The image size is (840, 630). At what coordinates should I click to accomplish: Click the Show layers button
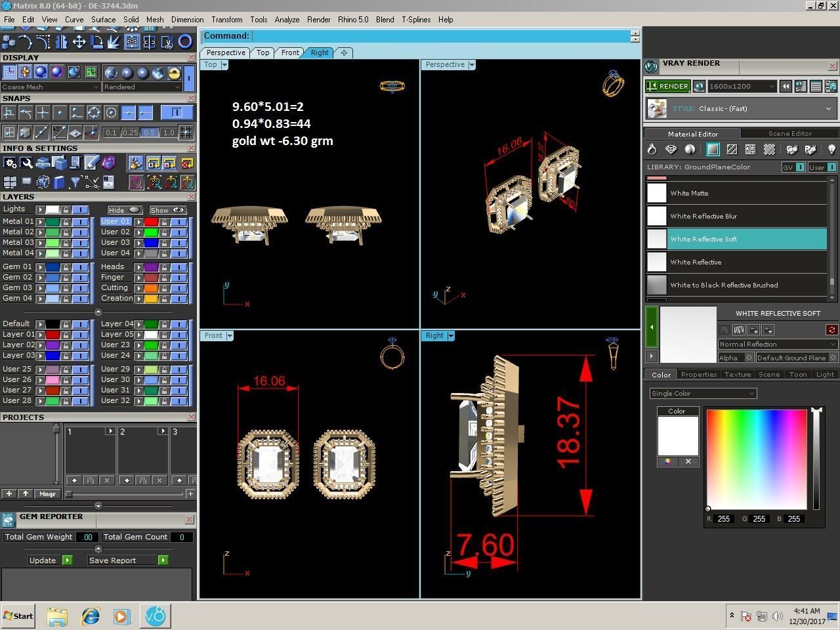click(167, 210)
